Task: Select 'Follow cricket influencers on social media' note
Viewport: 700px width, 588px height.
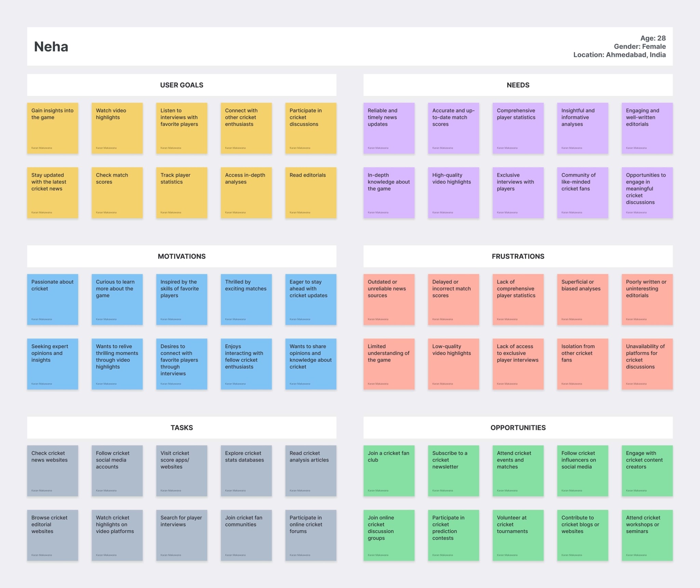Action: point(583,470)
